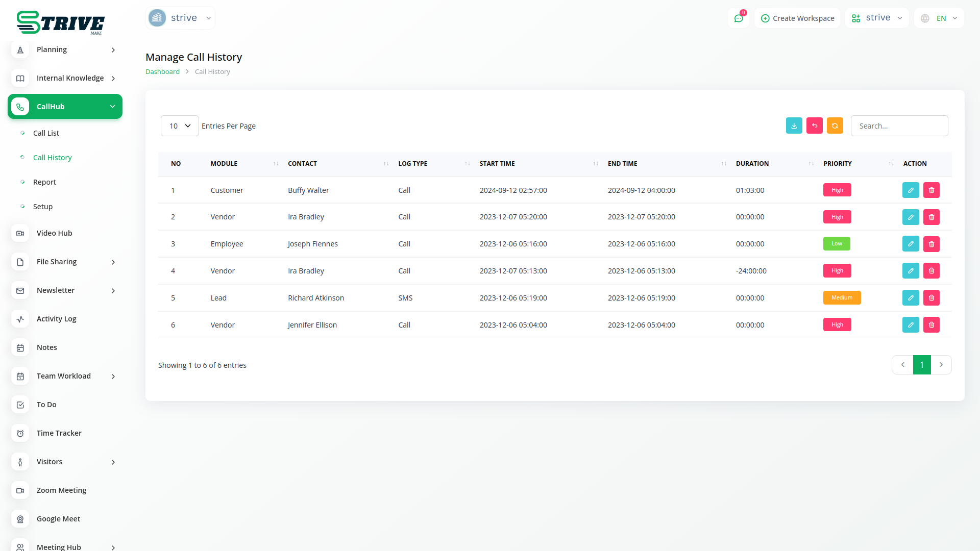Edit the Buffy Walter call entry
This screenshot has height=551, width=980.
coord(910,190)
